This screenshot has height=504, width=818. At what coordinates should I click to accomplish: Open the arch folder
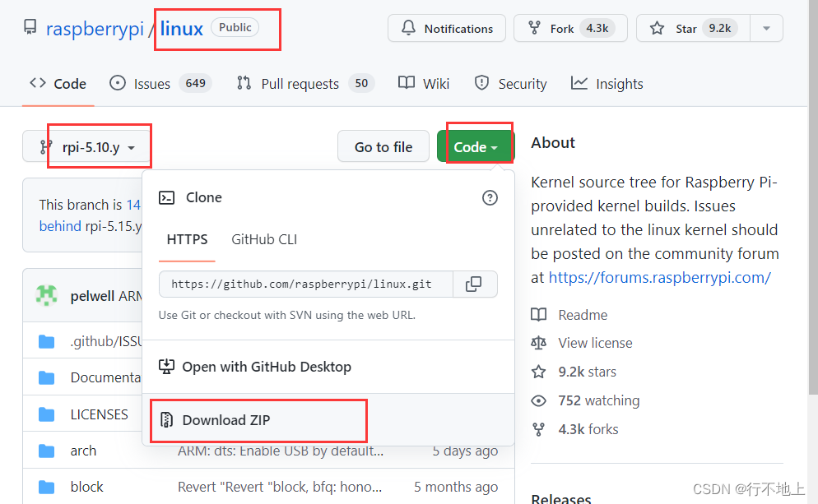pyautogui.click(x=83, y=451)
